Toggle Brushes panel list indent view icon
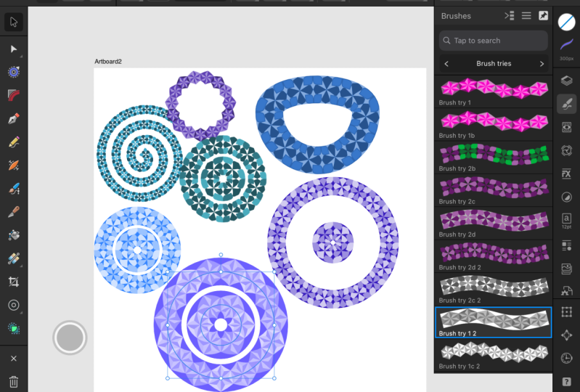Image resolution: width=580 pixels, height=392 pixels. coord(510,16)
